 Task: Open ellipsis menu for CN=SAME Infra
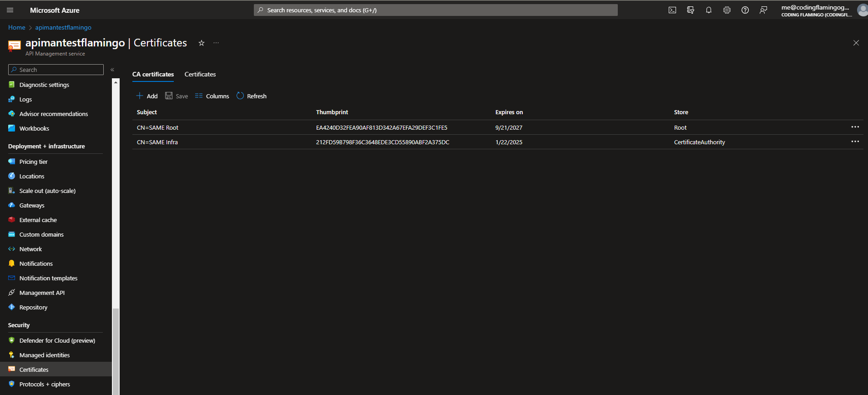tap(855, 142)
